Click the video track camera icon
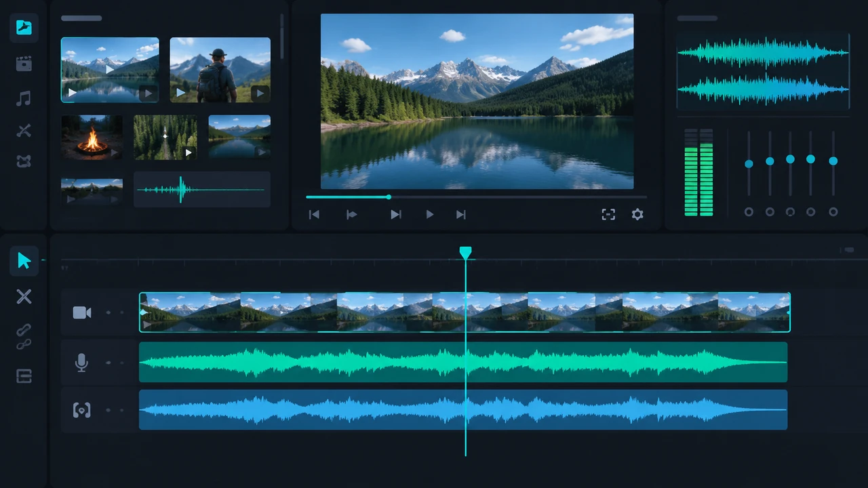The width and height of the screenshot is (868, 488). tap(82, 312)
